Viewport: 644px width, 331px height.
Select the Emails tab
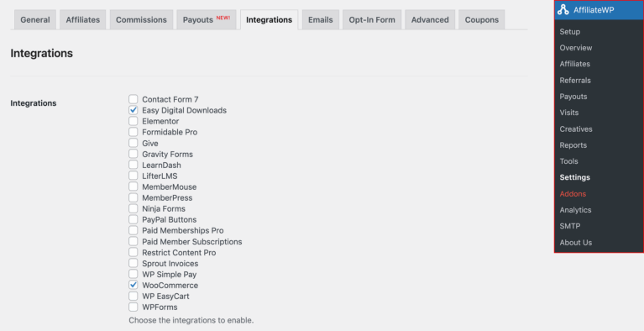tap(321, 19)
